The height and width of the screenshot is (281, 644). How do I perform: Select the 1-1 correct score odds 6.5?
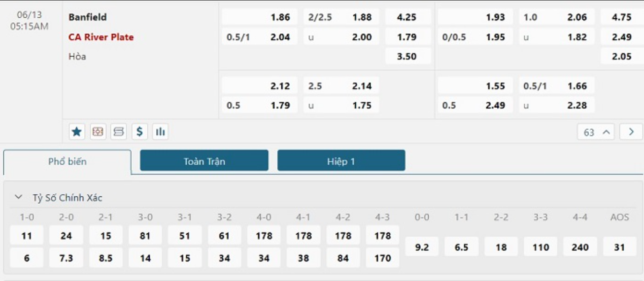(462, 247)
